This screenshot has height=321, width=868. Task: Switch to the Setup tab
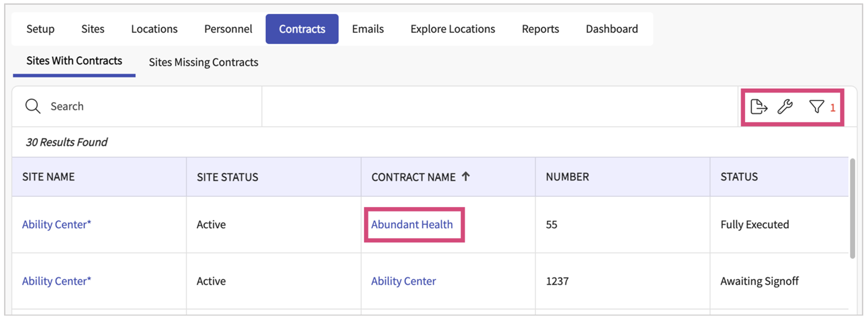point(40,29)
